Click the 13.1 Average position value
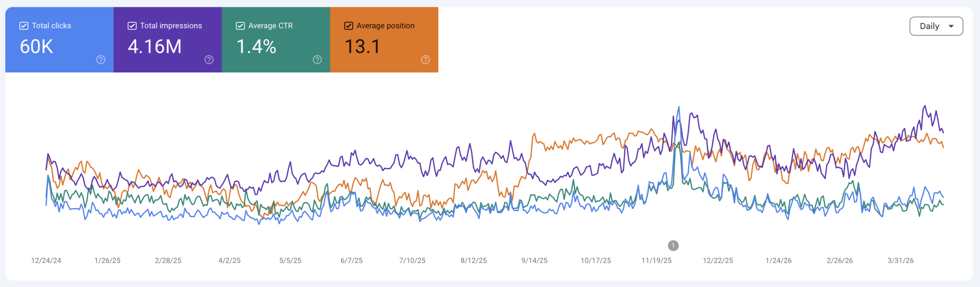 (x=362, y=47)
